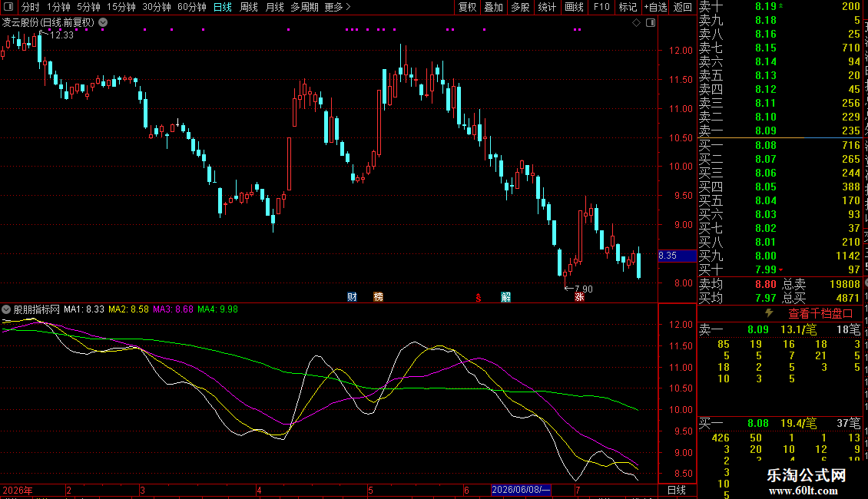Select the 卖一 8.09 order book row
This screenshot has width=868, height=499.
click(780, 131)
